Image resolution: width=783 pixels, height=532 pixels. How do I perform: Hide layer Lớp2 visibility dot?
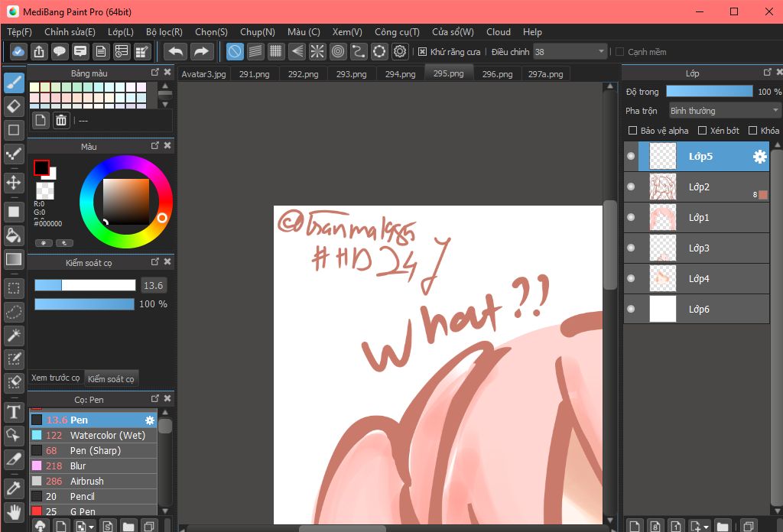pos(631,187)
